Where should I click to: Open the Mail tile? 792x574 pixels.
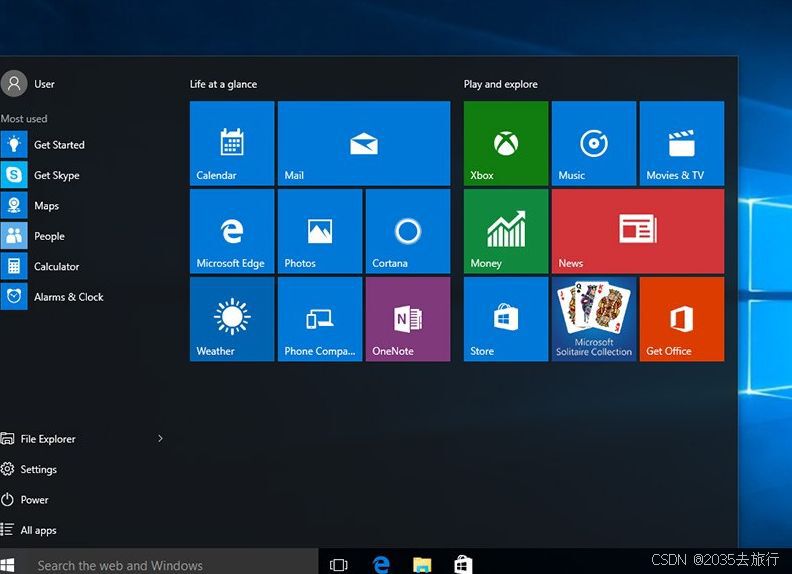(364, 143)
